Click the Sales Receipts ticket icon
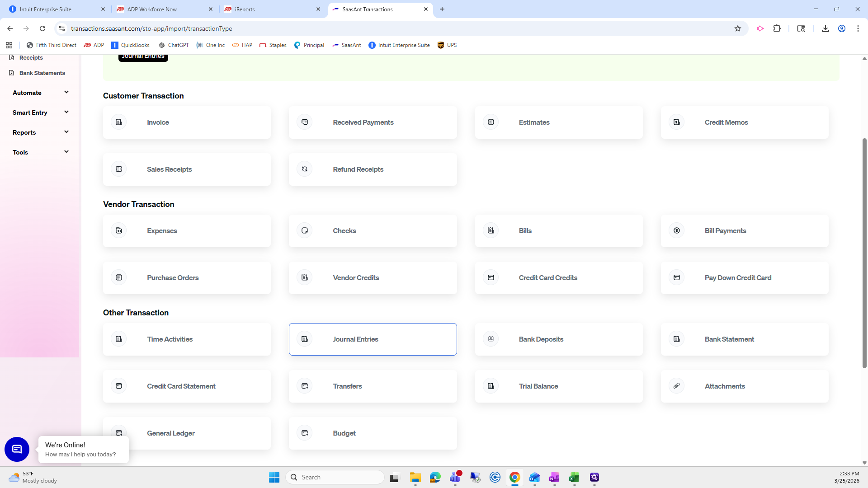The width and height of the screenshot is (868, 488). pyautogui.click(x=119, y=169)
